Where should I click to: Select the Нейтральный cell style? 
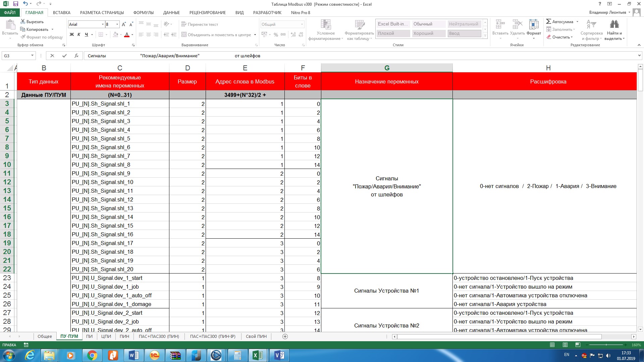464,24
